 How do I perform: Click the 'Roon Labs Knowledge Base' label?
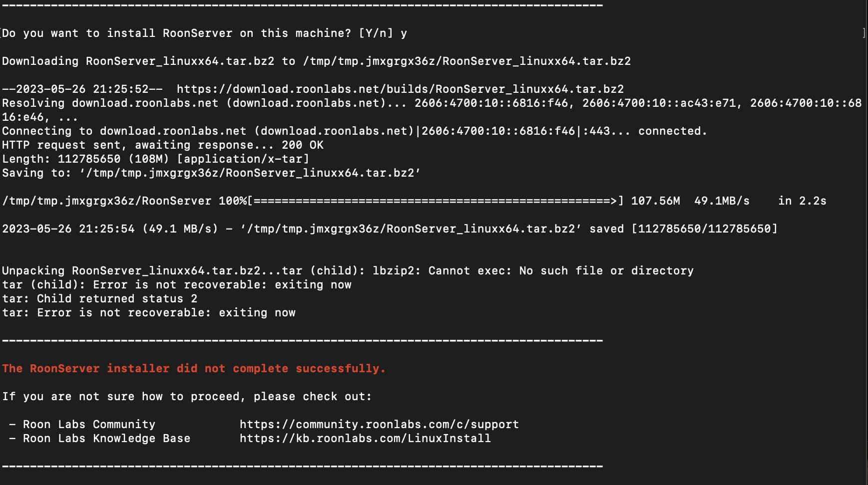(x=106, y=439)
